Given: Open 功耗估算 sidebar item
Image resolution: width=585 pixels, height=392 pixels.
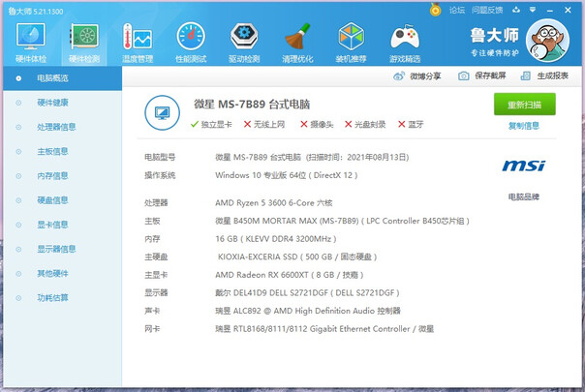Looking at the screenshot, I should click(x=52, y=298).
